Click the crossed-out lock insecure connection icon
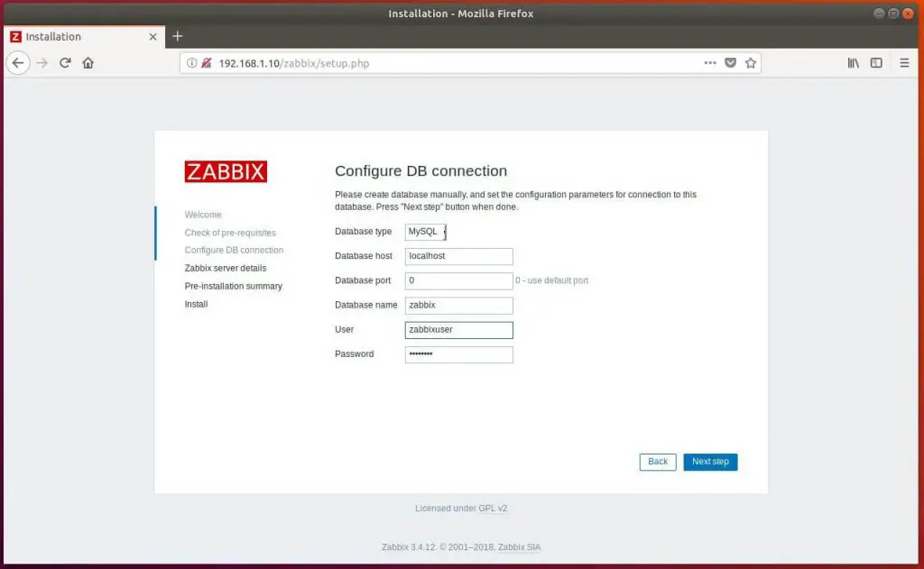 pyautogui.click(x=207, y=63)
